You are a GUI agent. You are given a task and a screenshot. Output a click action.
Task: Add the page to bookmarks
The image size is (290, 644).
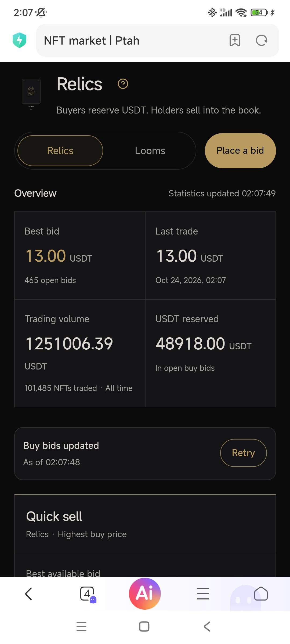(x=235, y=40)
